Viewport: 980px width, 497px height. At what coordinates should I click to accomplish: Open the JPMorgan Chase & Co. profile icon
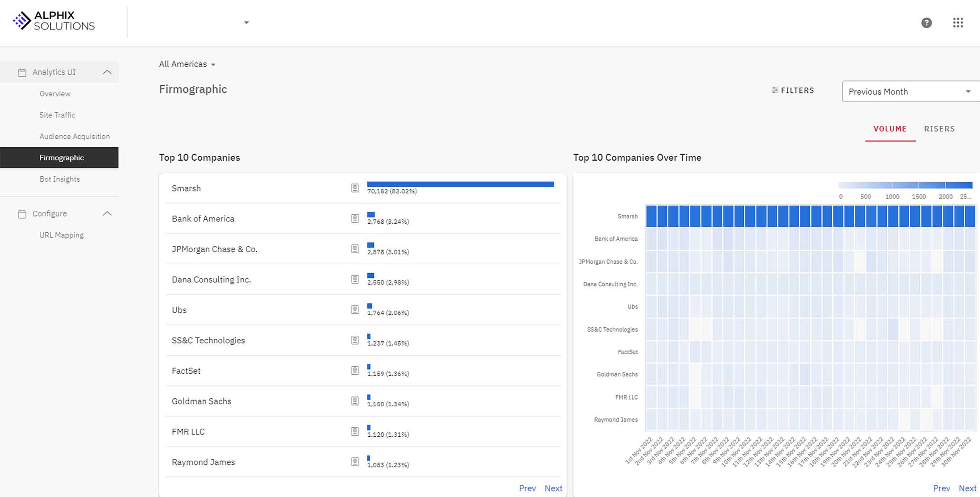pos(354,249)
